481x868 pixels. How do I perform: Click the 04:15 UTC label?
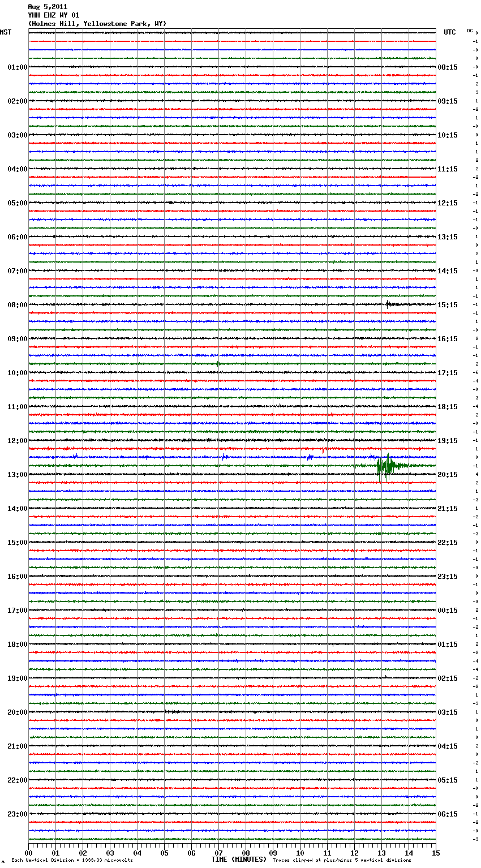tap(448, 746)
